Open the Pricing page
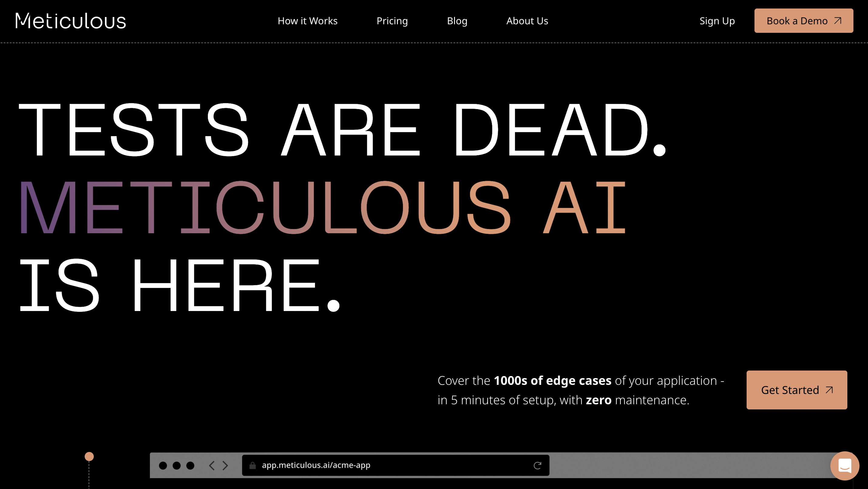This screenshot has width=868, height=489. [x=392, y=21]
